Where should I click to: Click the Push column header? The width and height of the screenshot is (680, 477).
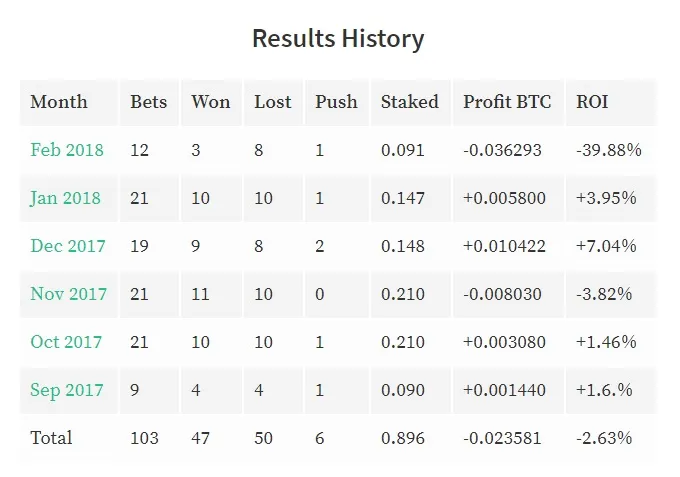click(x=337, y=102)
